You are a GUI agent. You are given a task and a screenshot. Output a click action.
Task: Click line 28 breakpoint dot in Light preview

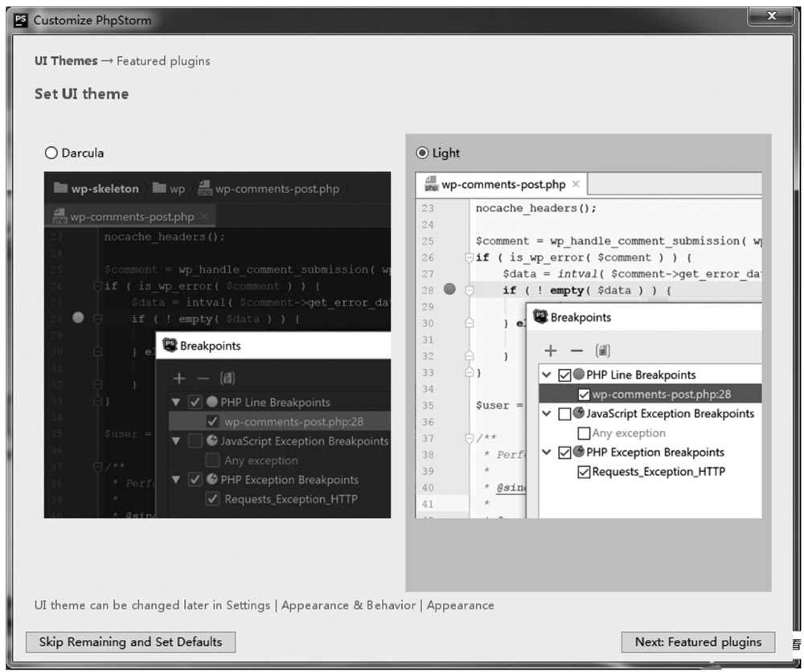click(449, 289)
